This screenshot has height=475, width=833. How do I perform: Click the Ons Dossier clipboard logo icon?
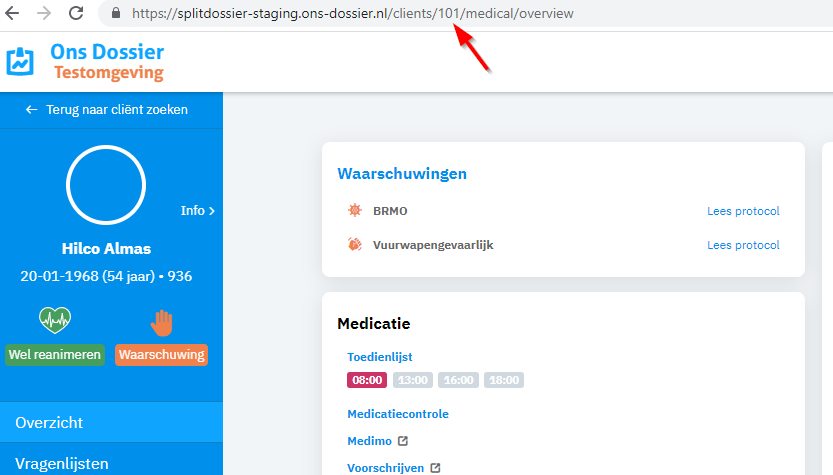coord(20,62)
